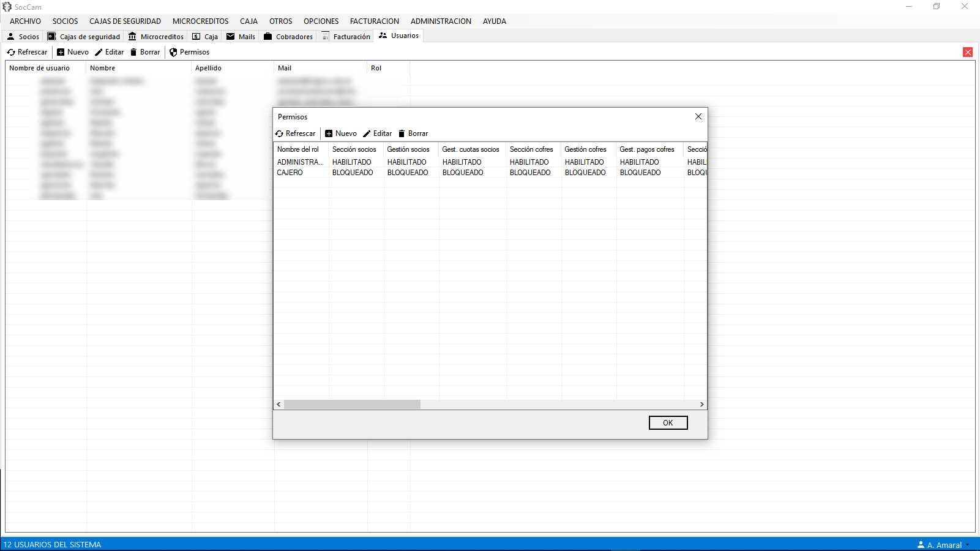This screenshot has width=980, height=551.
Task: Go to the Cobradores tab
Action: pyautogui.click(x=288, y=37)
